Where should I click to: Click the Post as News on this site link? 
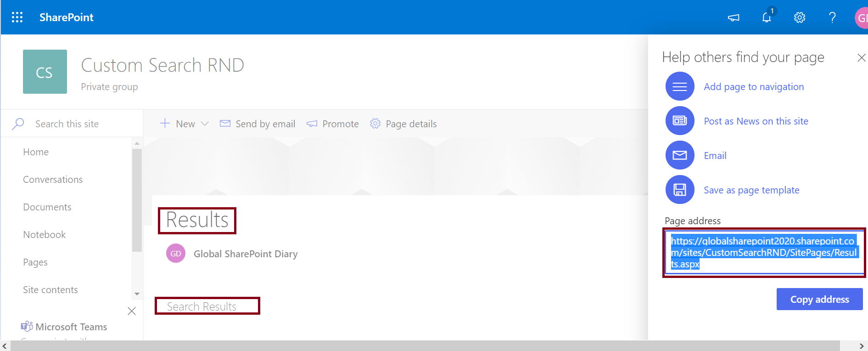coord(756,121)
